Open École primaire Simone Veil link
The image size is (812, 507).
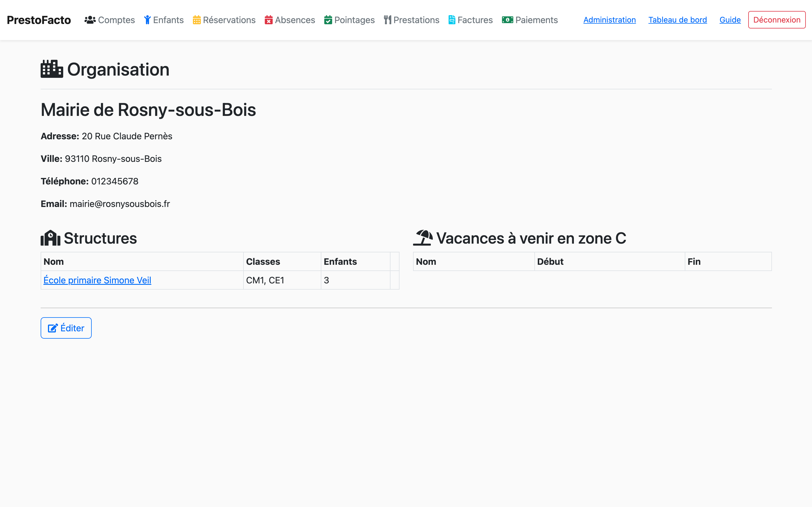(97, 280)
